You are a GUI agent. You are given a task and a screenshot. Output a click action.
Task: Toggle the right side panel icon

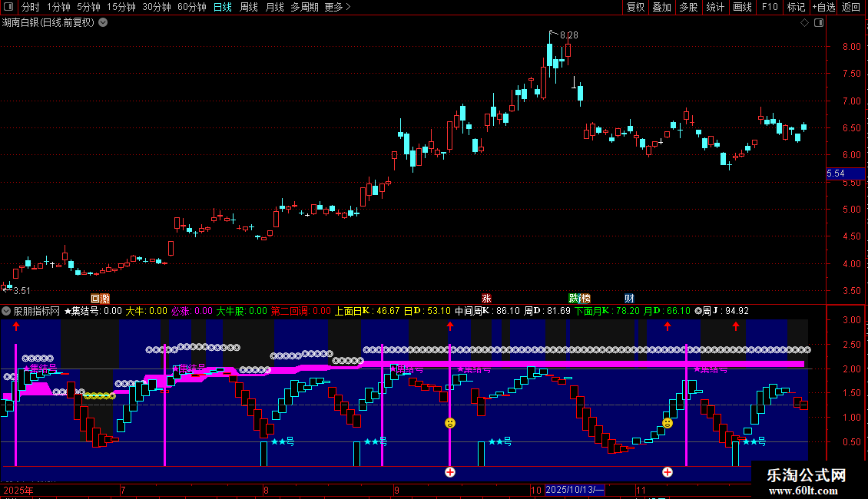pos(819,23)
